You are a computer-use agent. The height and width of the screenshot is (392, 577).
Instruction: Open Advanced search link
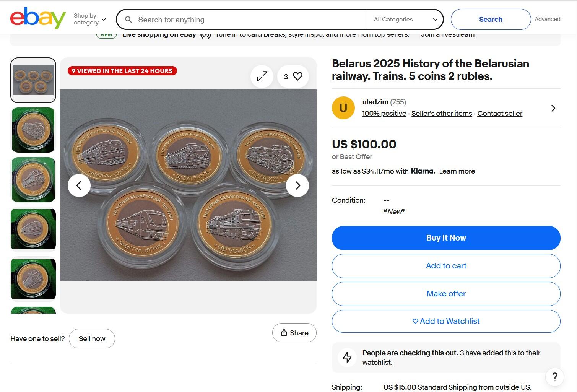548,19
